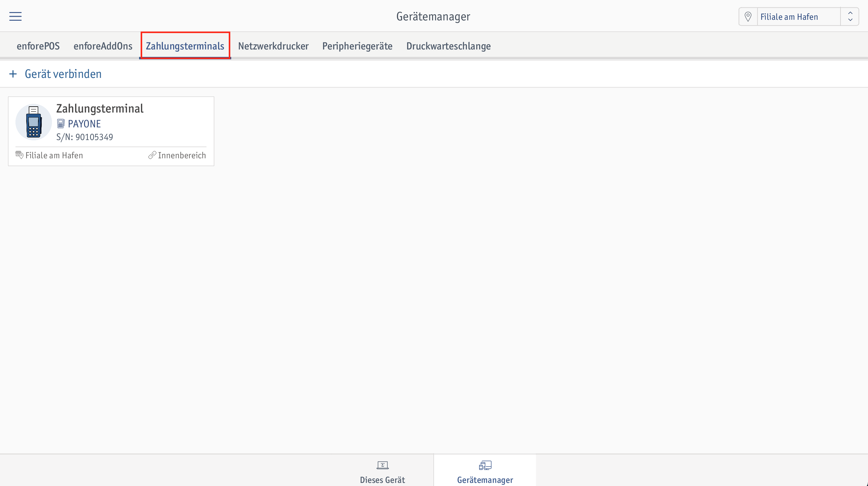The height and width of the screenshot is (486, 868).
Task: Click the Zahlungsterminal card title
Action: click(100, 109)
